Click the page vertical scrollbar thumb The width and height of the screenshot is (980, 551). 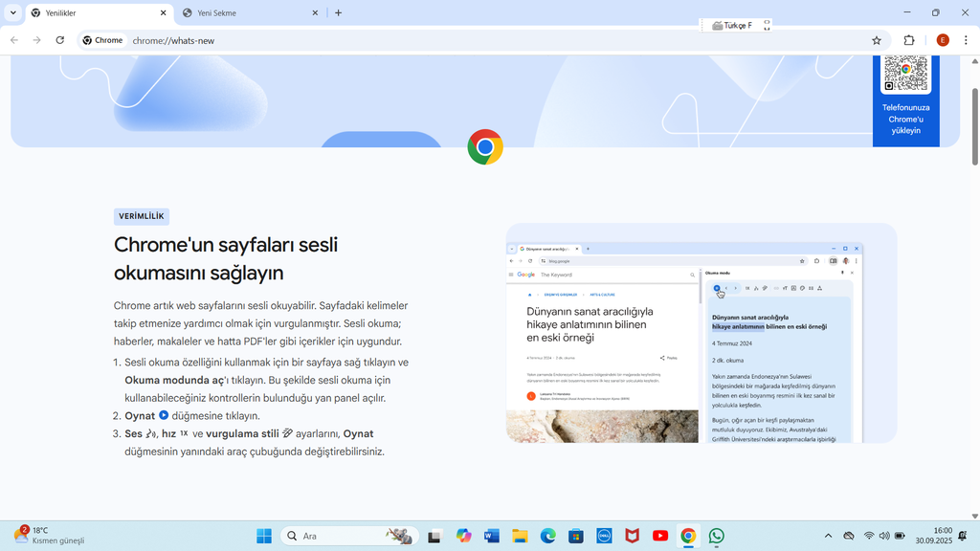pos(974,127)
